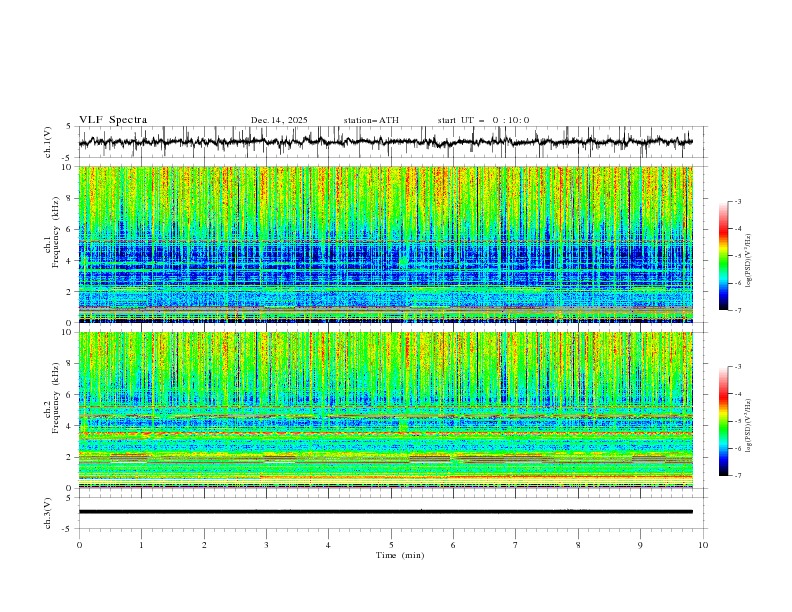Click the time axis tick label '8'
The width and height of the screenshot is (792, 612).
coord(578,545)
